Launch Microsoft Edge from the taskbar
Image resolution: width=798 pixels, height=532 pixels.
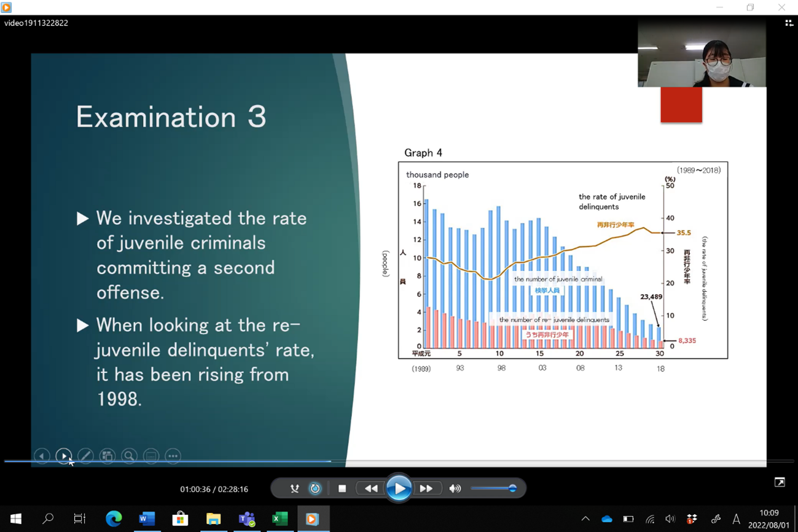(114, 518)
